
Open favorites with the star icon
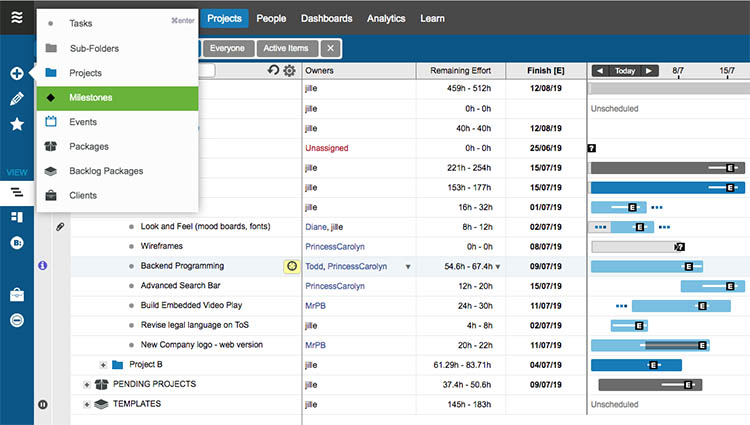point(17,124)
